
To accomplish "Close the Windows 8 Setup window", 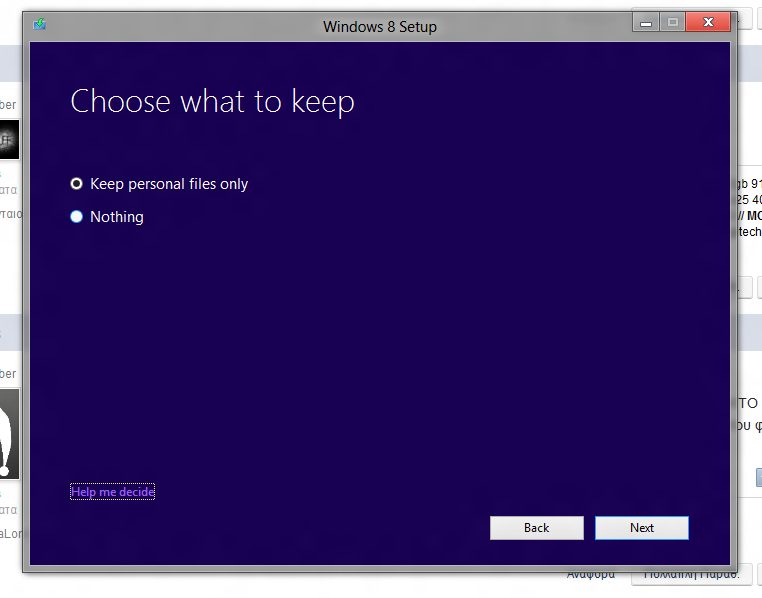I will pyautogui.click(x=708, y=22).
